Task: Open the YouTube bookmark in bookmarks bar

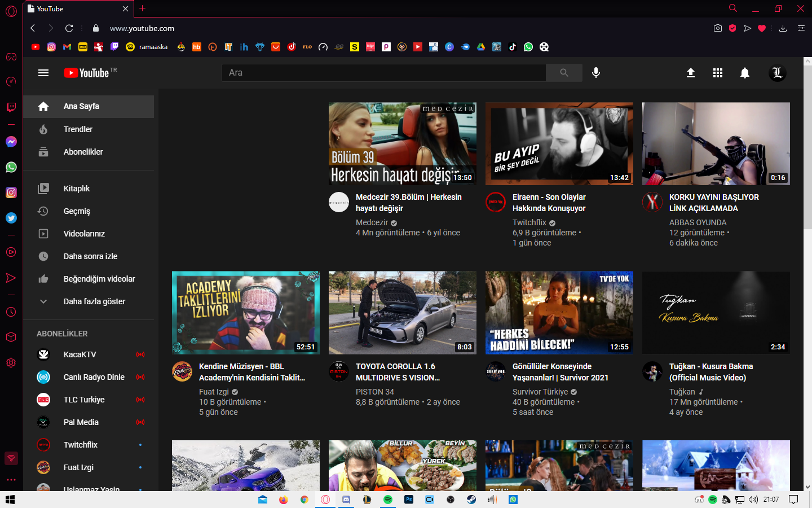Action: click(36, 47)
